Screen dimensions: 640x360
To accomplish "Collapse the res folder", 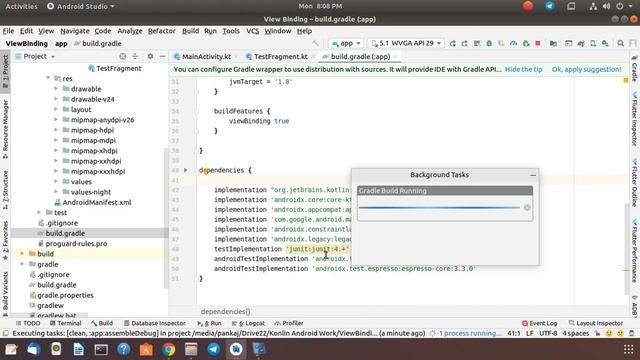I will click(x=48, y=78).
